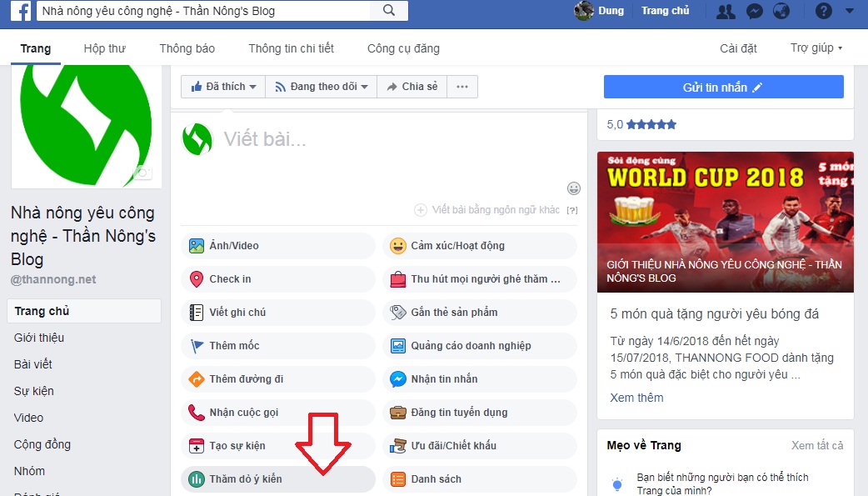Click the Nhận cuộc gọi phone icon

coord(197,413)
